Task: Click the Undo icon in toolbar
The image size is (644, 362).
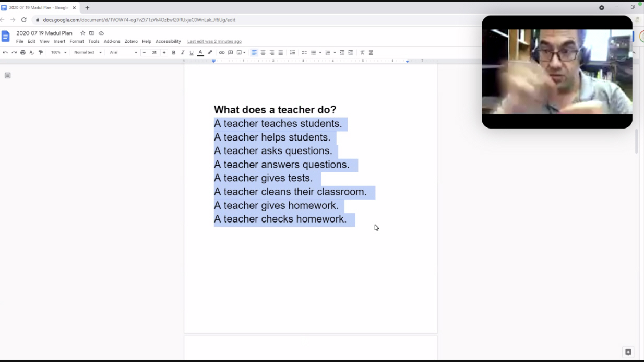Action: [x=5, y=53]
